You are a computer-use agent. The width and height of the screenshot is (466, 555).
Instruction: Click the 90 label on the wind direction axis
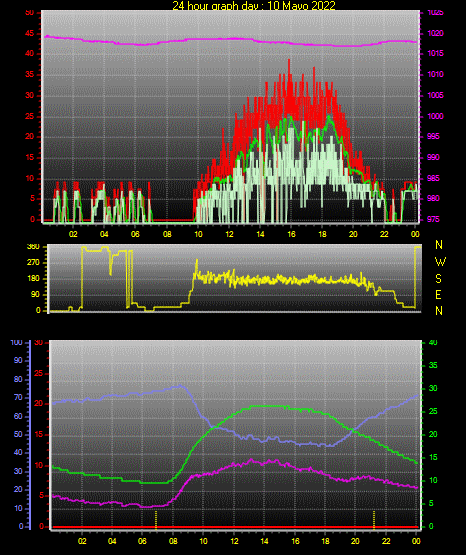click(35, 295)
